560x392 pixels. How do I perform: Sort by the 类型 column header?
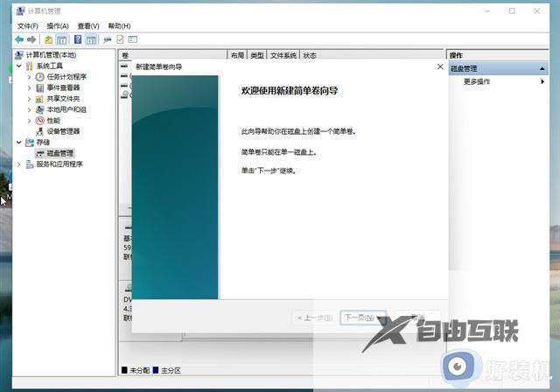pos(257,55)
